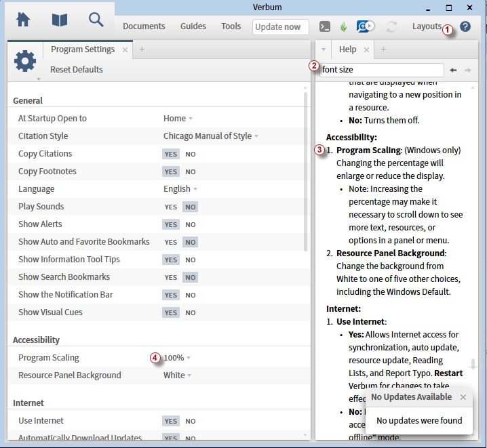Set Use Internet to NO
The image size is (487, 448).
coord(191,422)
